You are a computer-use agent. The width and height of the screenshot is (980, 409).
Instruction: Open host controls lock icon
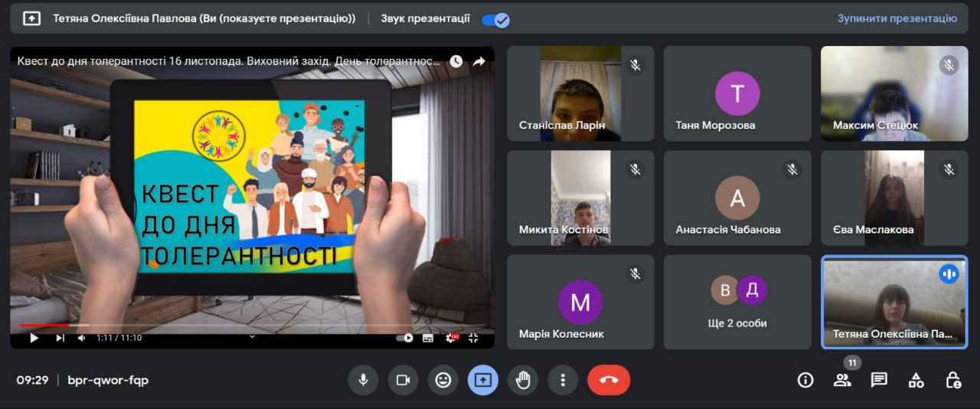952,380
